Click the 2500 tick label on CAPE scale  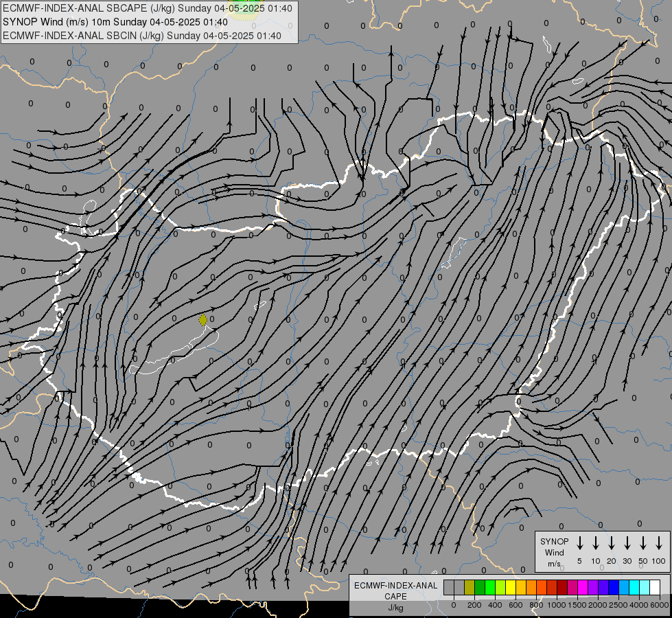618,605
